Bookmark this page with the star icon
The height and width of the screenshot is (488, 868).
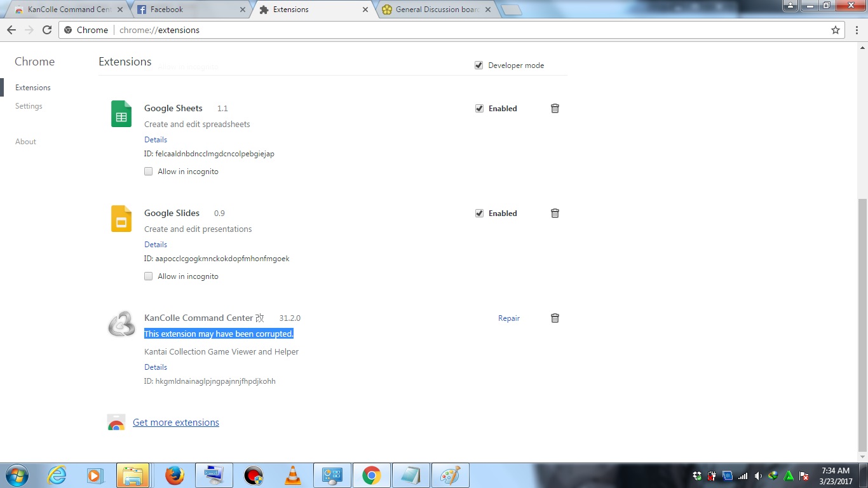tap(836, 30)
